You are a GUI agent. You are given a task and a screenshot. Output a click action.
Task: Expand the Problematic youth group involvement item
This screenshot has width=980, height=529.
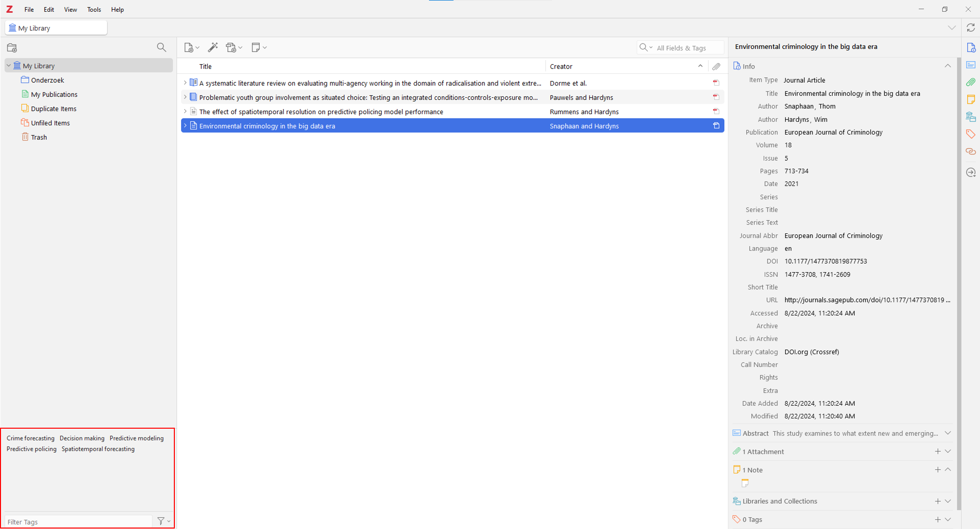click(185, 97)
